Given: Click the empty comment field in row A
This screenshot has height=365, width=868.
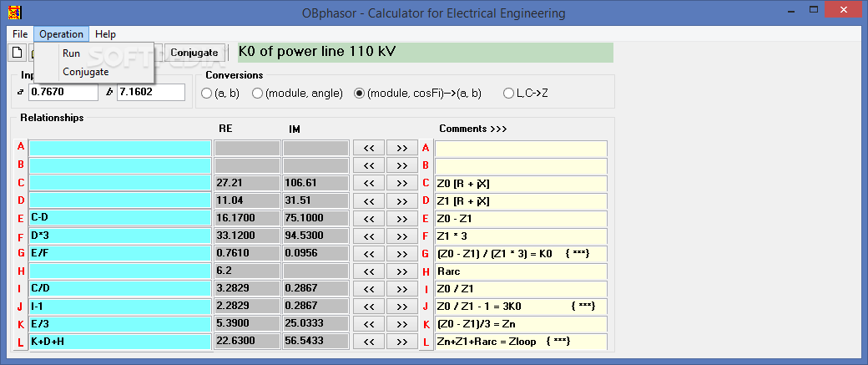Looking at the screenshot, I should click(521, 148).
